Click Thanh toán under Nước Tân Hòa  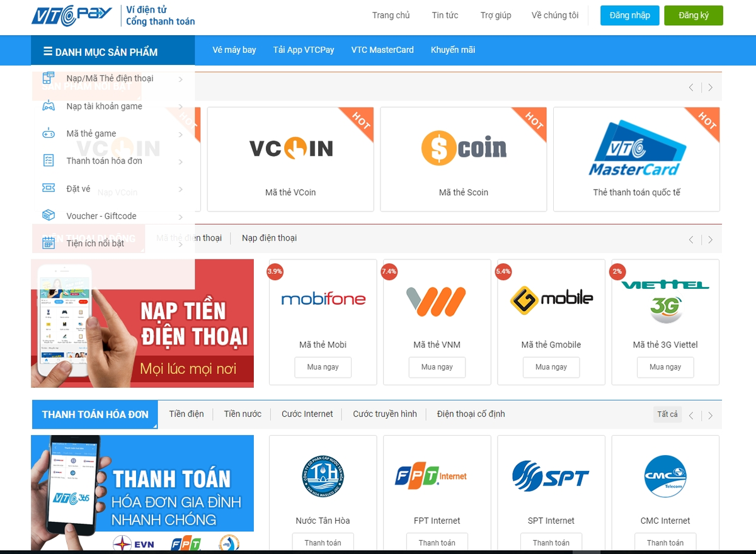323,543
